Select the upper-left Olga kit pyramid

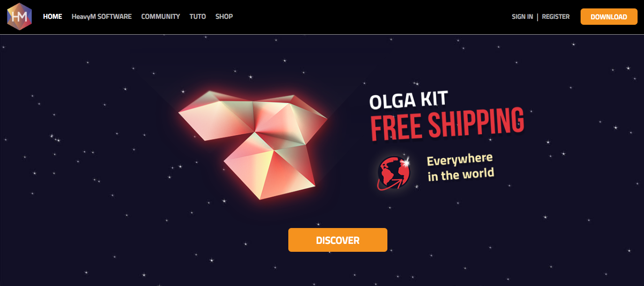pos(217,115)
